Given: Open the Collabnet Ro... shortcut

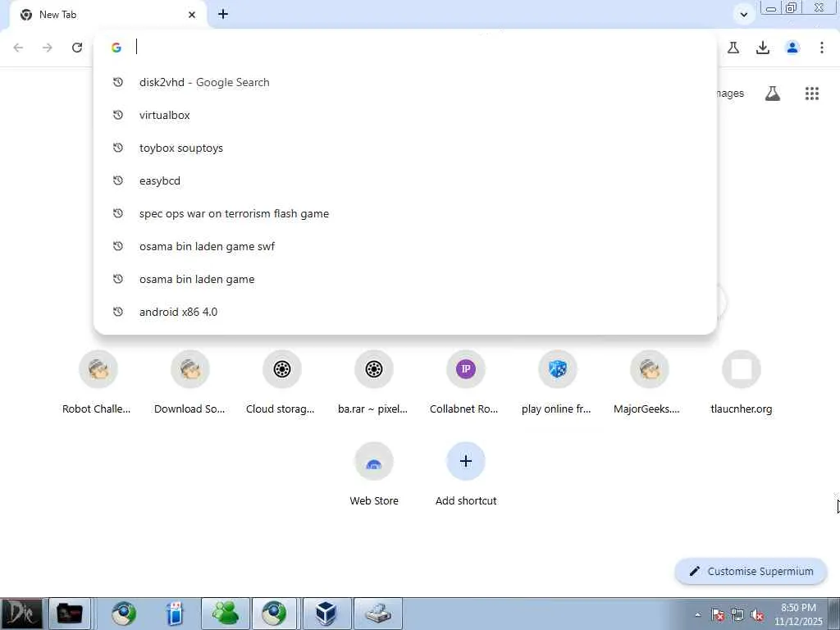Looking at the screenshot, I should (x=465, y=382).
